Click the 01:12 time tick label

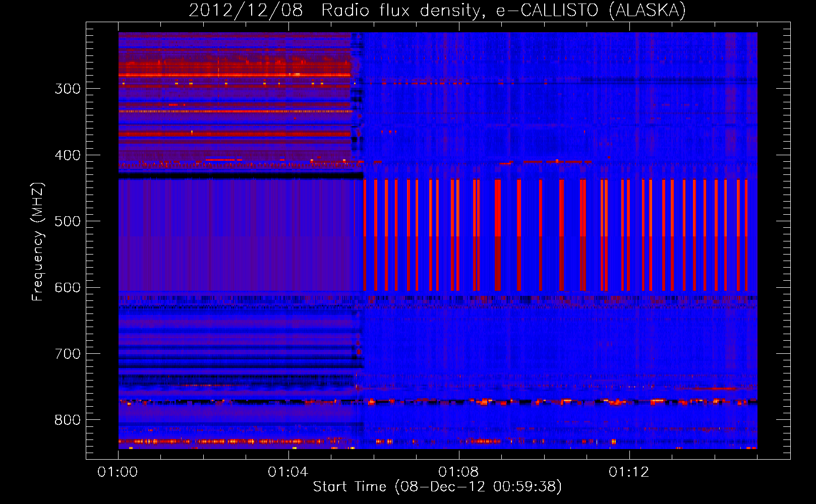[x=629, y=472]
